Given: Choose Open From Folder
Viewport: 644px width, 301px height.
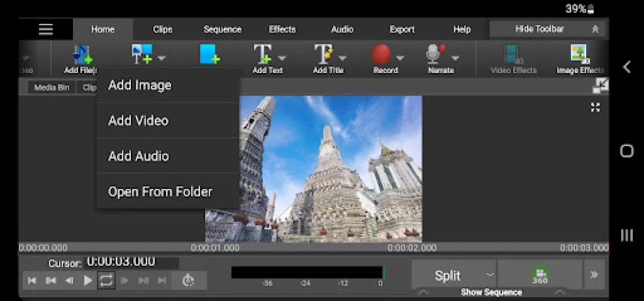Looking at the screenshot, I should point(168,192).
